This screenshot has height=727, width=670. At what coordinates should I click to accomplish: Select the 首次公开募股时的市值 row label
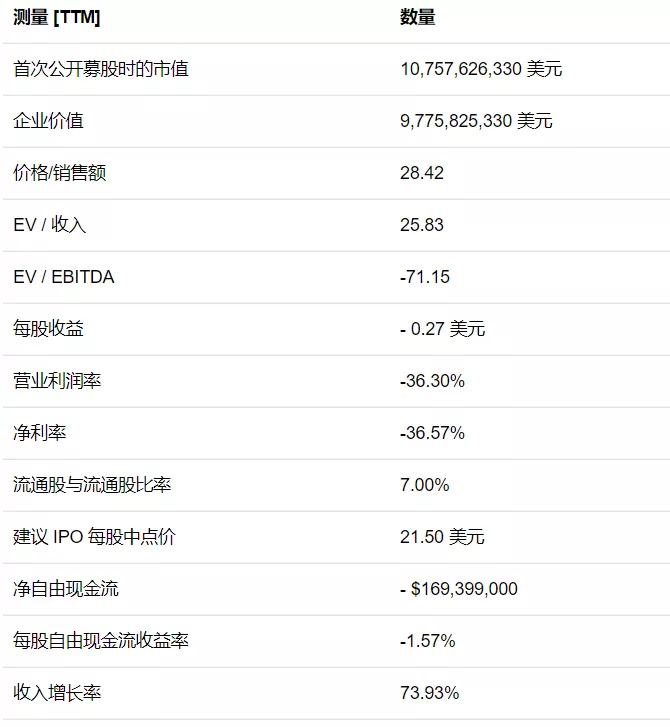coord(101,69)
